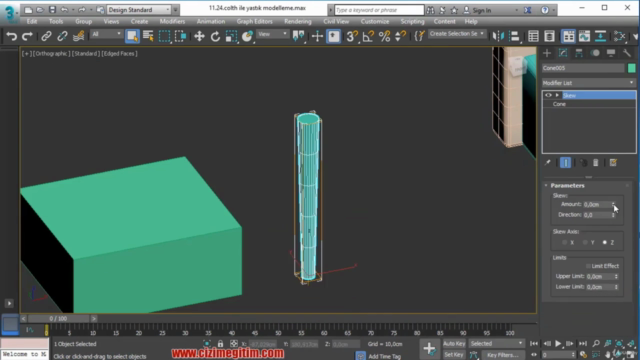640x360 pixels.
Task: Open Selected key filter dropdown
Action: [496, 344]
